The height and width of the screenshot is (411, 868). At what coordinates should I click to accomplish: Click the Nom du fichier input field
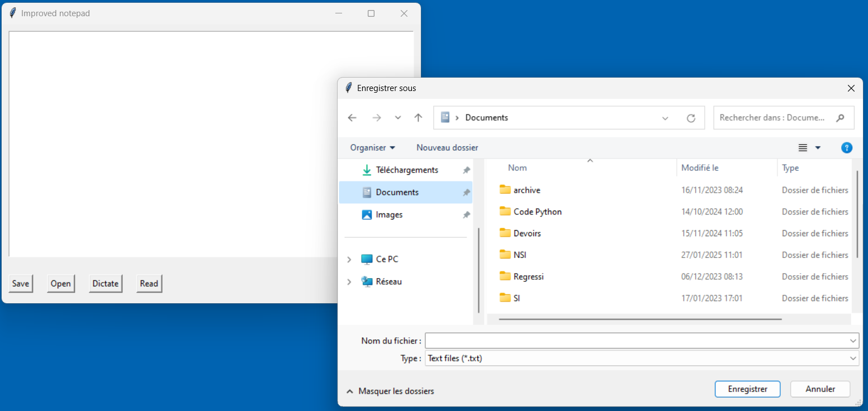click(636, 341)
